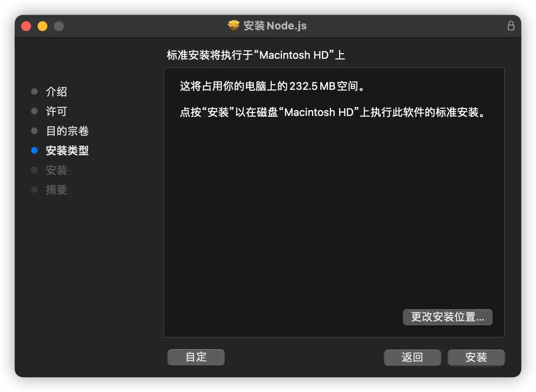536x392 pixels.
Task: Select the 安装类型 step in sidebar
Action: pos(67,151)
